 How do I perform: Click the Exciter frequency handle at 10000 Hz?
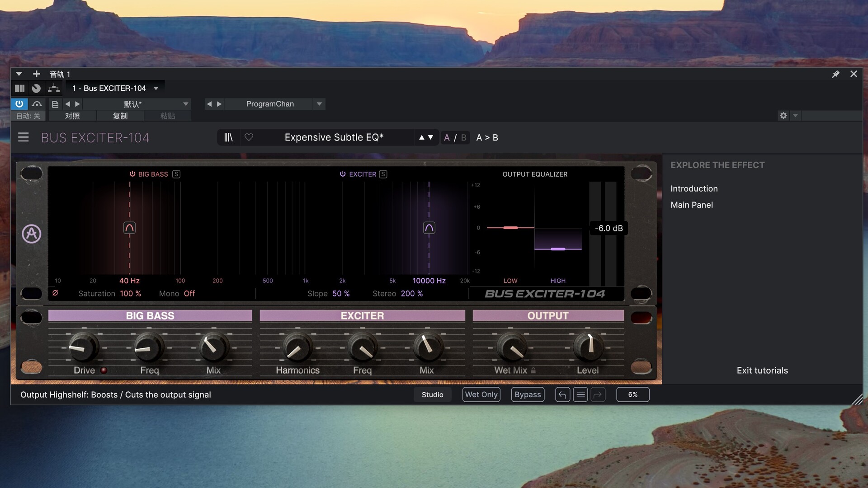(x=429, y=228)
